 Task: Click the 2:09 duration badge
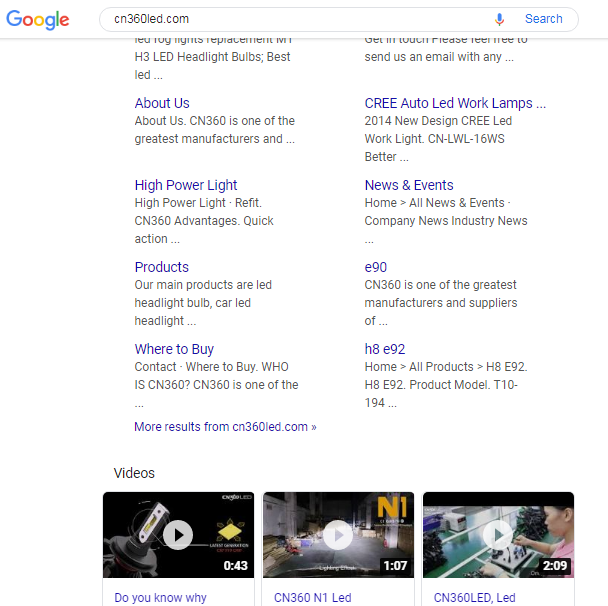555,565
